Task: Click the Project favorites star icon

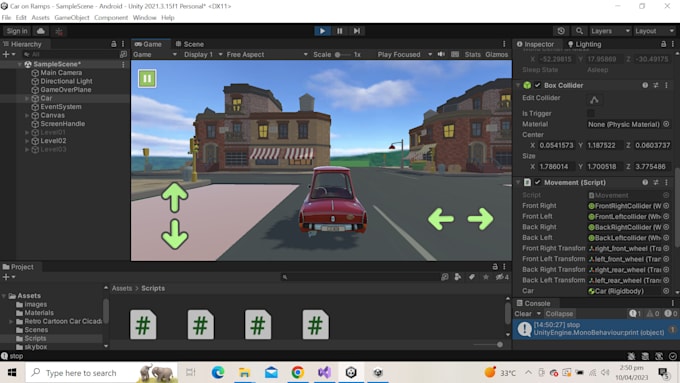Action: pos(486,277)
